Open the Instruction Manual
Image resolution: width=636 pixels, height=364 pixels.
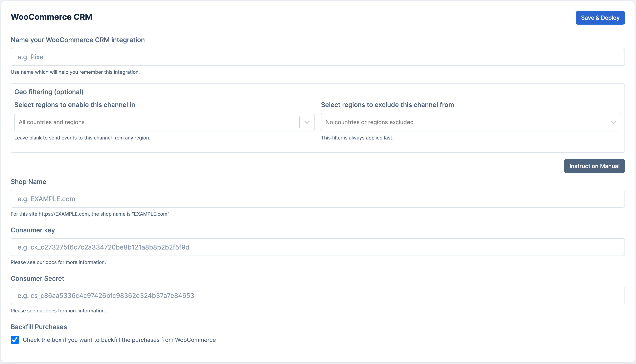(594, 166)
